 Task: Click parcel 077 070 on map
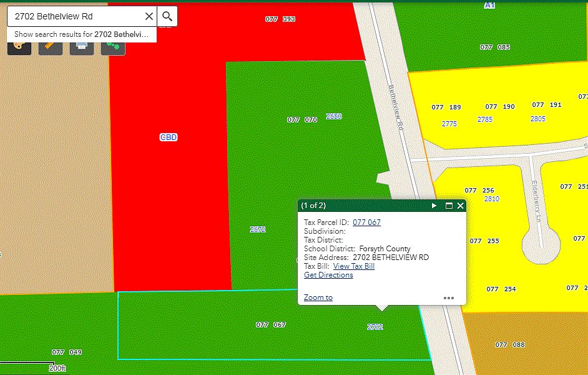302,120
